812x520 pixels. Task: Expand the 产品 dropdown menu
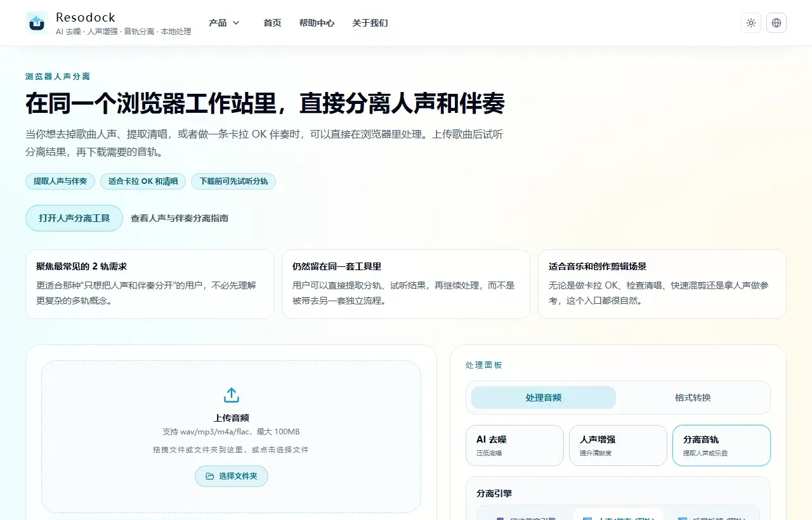pos(224,23)
